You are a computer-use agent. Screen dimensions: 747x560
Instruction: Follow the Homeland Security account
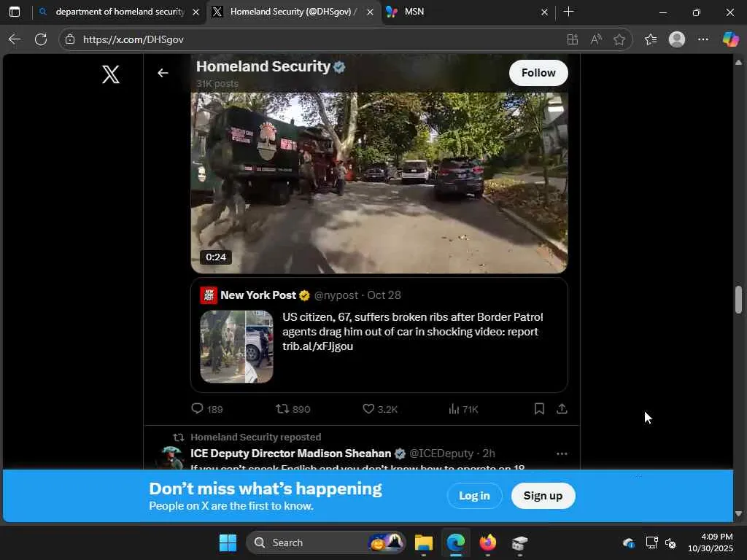(x=538, y=73)
